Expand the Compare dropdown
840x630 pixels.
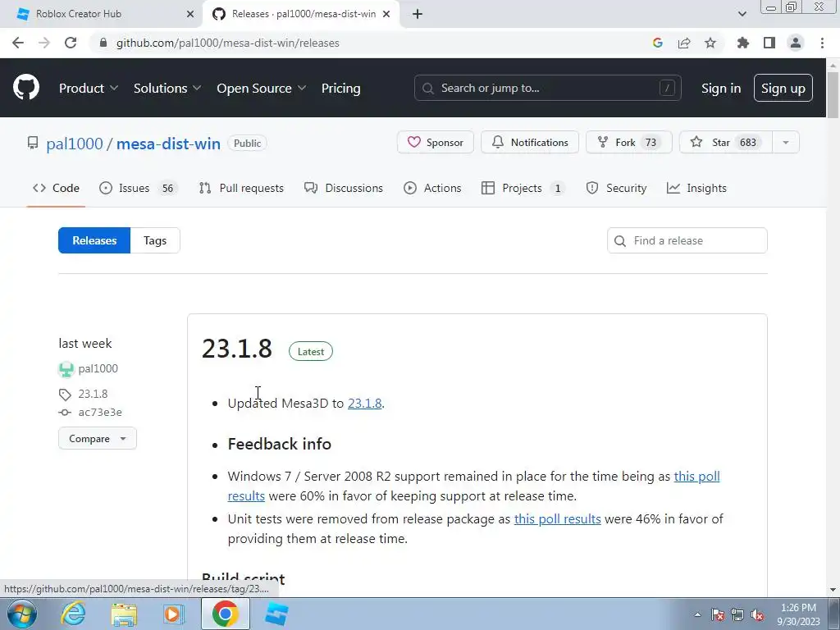click(98, 438)
